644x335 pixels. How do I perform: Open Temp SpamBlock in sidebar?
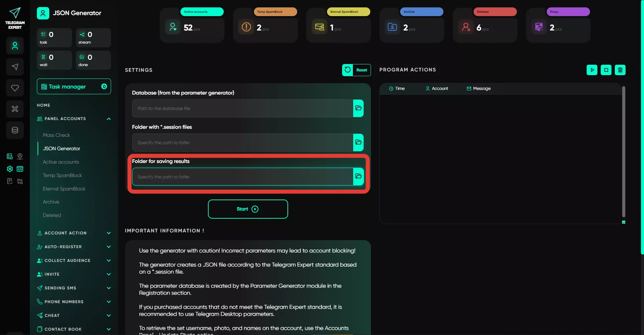(x=62, y=175)
